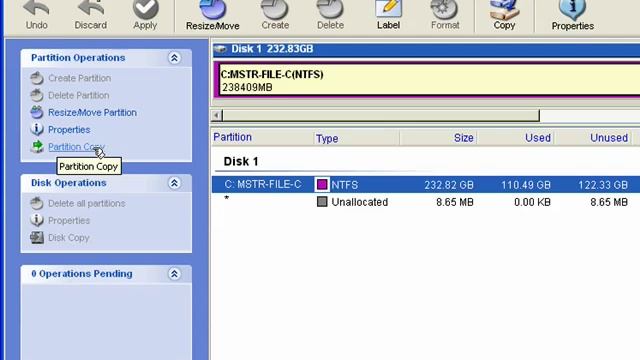Viewport: 640px width, 360px height.
Task: Select the C: MSTR-FILE-C table row
Action: click(x=426, y=184)
